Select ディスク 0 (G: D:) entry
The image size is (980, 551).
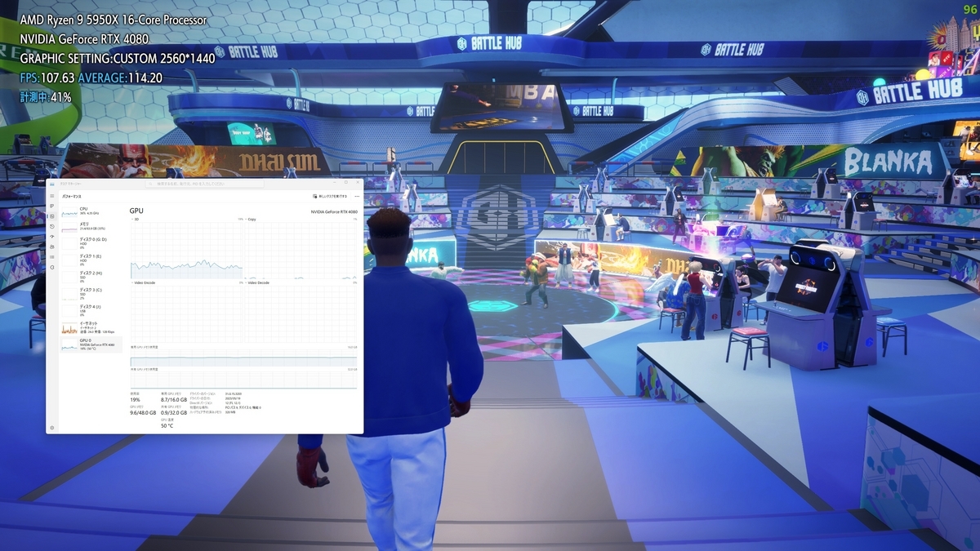coord(91,242)
